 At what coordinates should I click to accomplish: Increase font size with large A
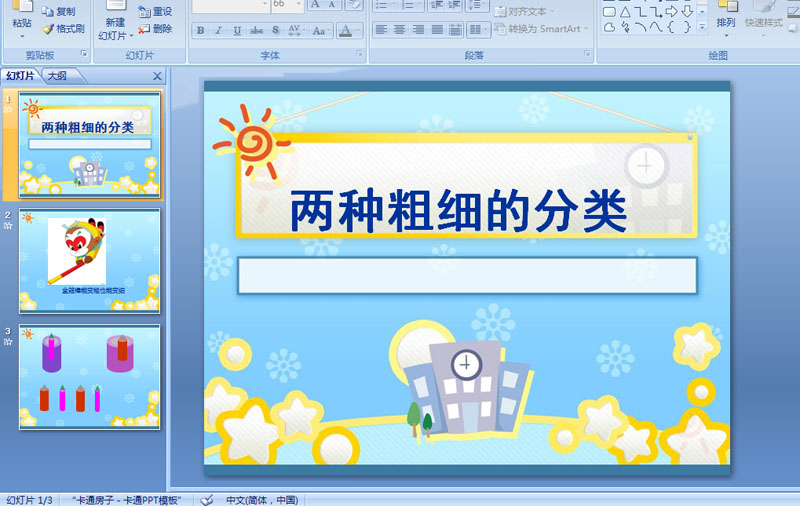pos(316,5)
